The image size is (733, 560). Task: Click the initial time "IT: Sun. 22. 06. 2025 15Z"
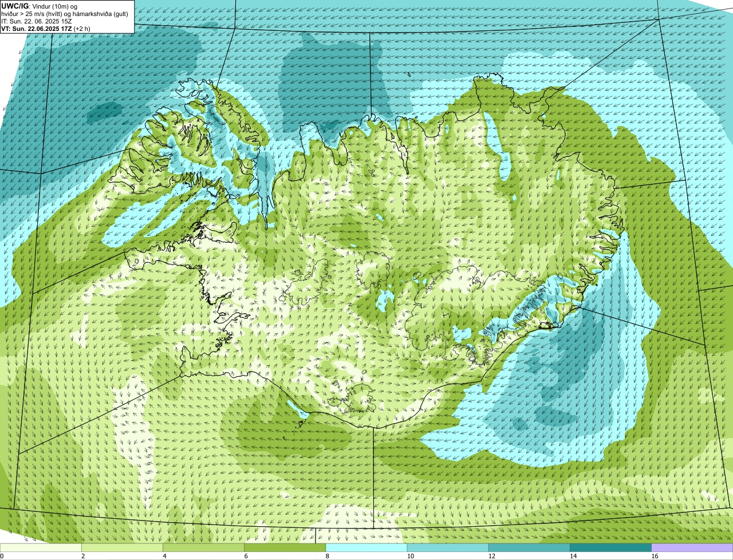[37, 21]
